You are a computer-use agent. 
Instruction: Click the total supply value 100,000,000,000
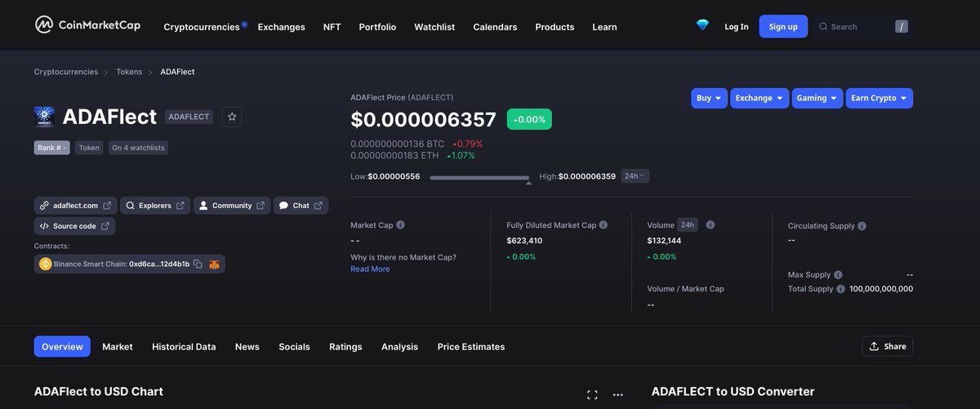[881, 289]
